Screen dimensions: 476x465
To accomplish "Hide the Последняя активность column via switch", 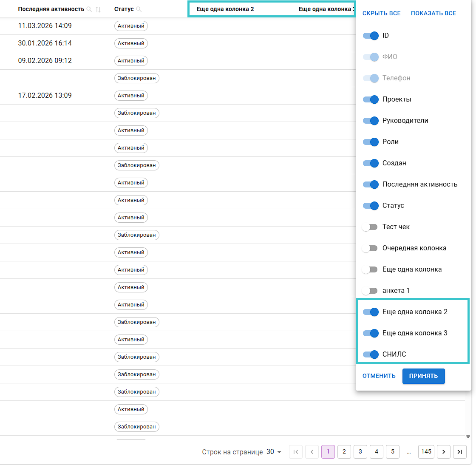I will click(x=371, y=184).
